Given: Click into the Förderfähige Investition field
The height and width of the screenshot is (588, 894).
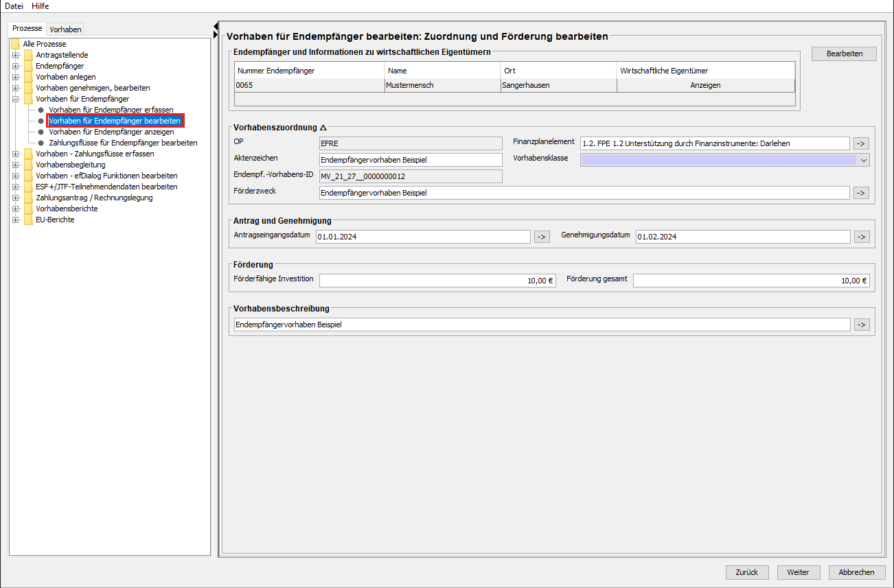Looking at the screenshot, I should coord(437,281).
